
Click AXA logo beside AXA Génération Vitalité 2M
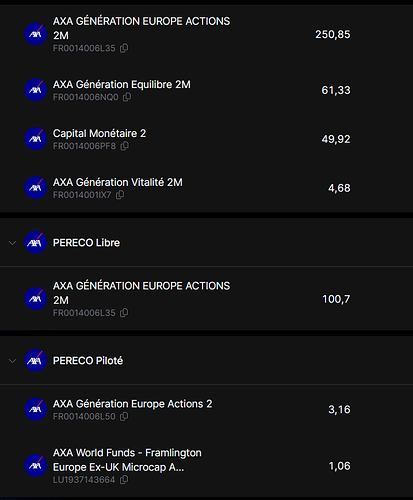point(36,188)
